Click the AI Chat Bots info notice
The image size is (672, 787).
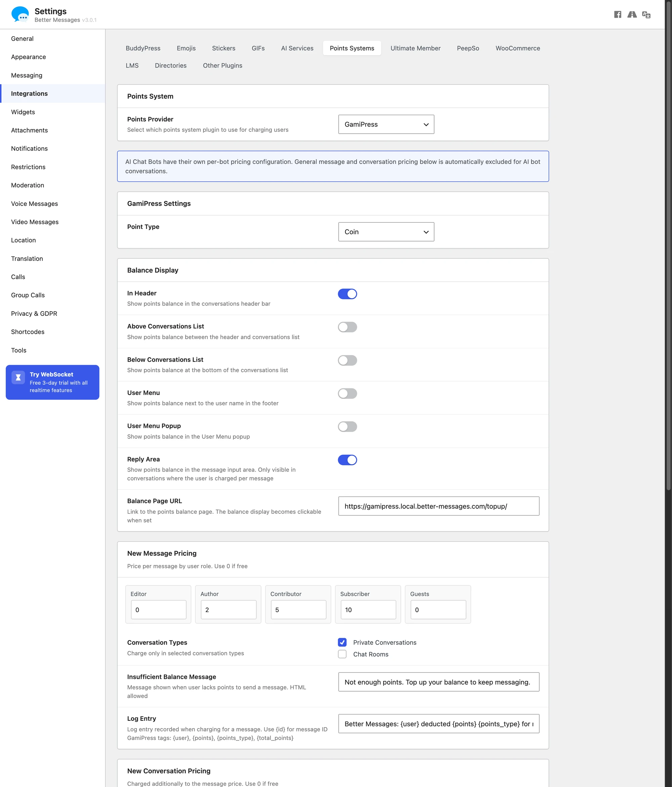tap(333, 166)
